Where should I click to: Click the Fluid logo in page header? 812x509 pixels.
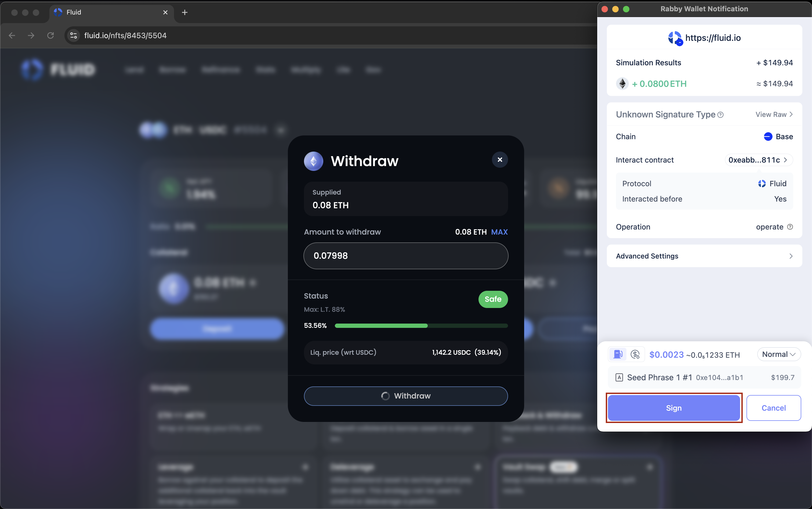click(58, 70)
